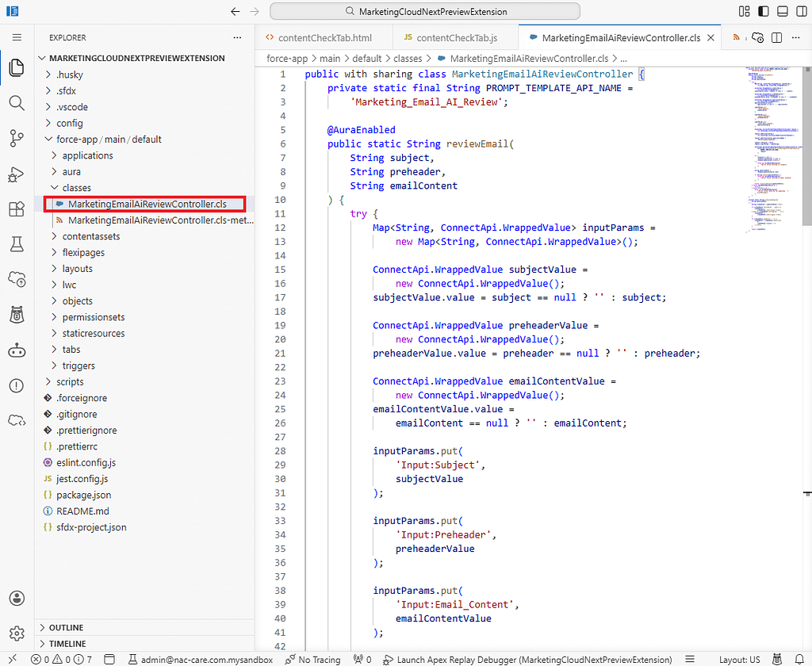
Task: Open the Customize Layout icon
Action: click(744, 11)
